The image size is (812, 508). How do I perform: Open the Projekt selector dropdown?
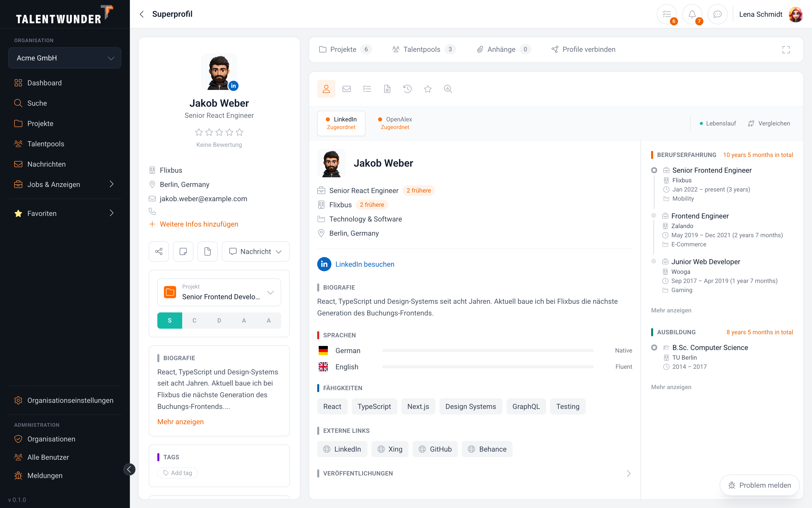click(219, 292)
